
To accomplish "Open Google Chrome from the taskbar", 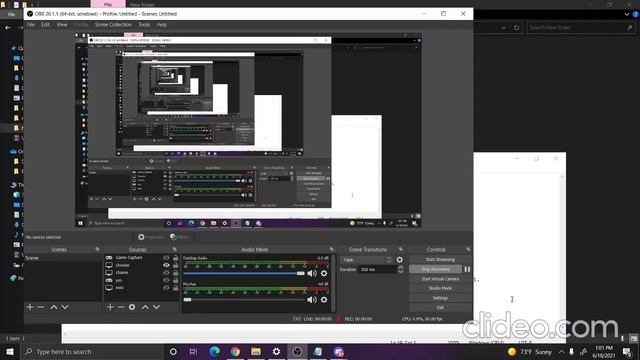I will tap(235, 351).
